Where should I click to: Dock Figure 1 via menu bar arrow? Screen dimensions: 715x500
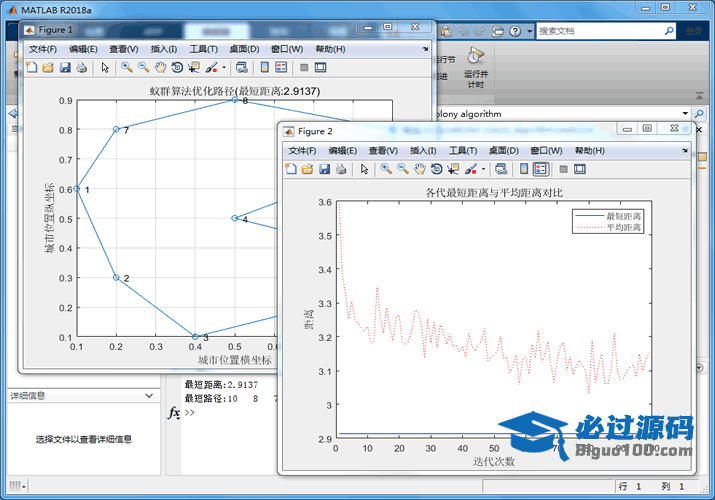[x=425, y=49]
